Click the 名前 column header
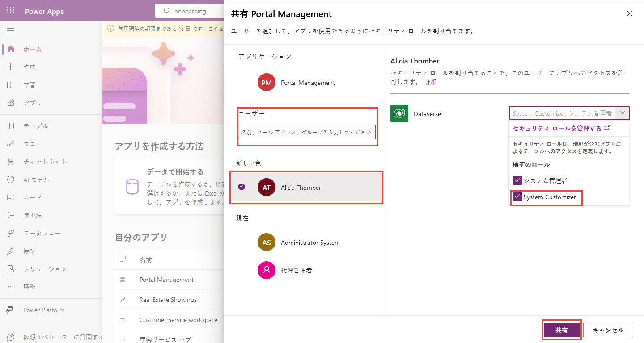This screenshot has height=343, width=644. [x=145, y=259]
